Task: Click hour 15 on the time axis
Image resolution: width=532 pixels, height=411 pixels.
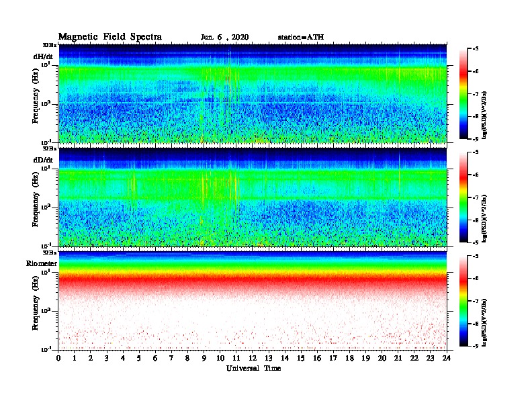Action: 301,359
